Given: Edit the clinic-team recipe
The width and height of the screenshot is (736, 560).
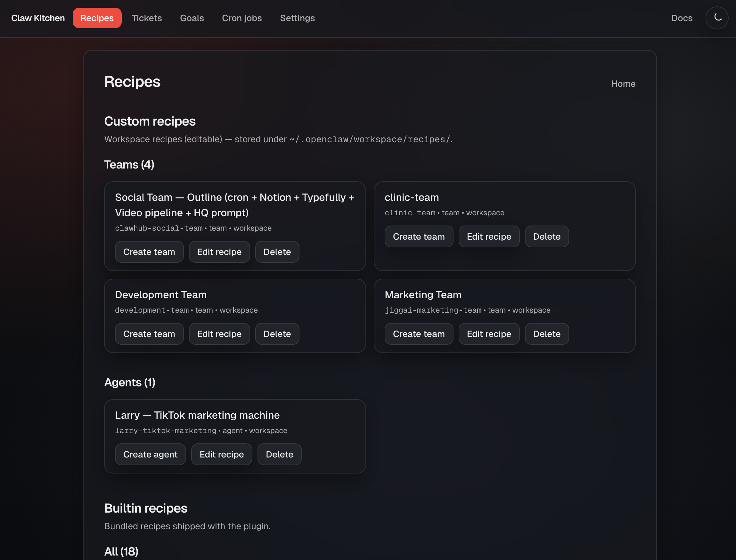Looking at the screenshot, I should coord(489,237).
